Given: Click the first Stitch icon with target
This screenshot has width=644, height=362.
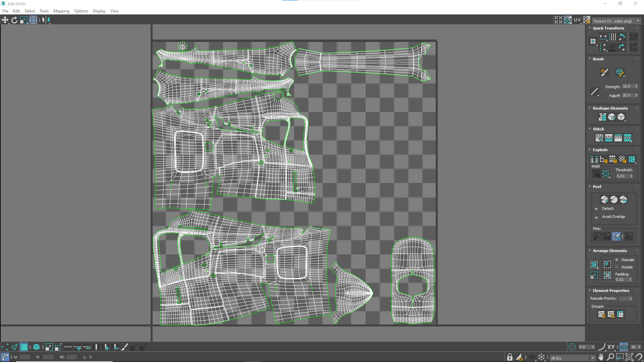Looking at the screenshot, I should pos(599,138).
